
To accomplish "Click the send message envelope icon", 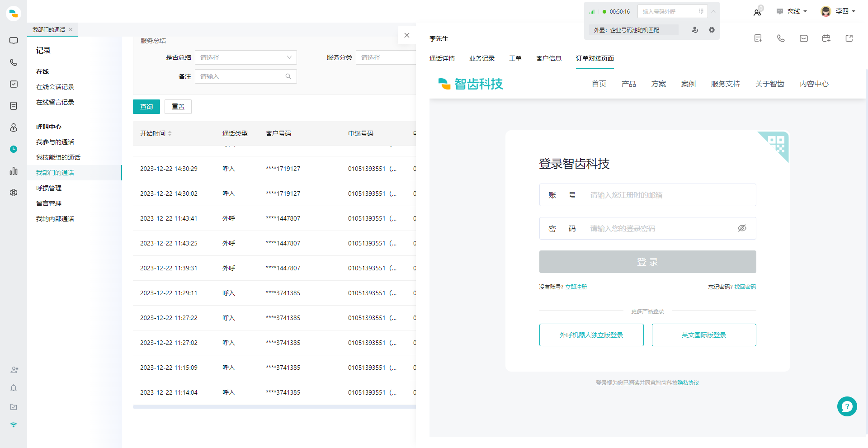I will click(x=804, y=38).
